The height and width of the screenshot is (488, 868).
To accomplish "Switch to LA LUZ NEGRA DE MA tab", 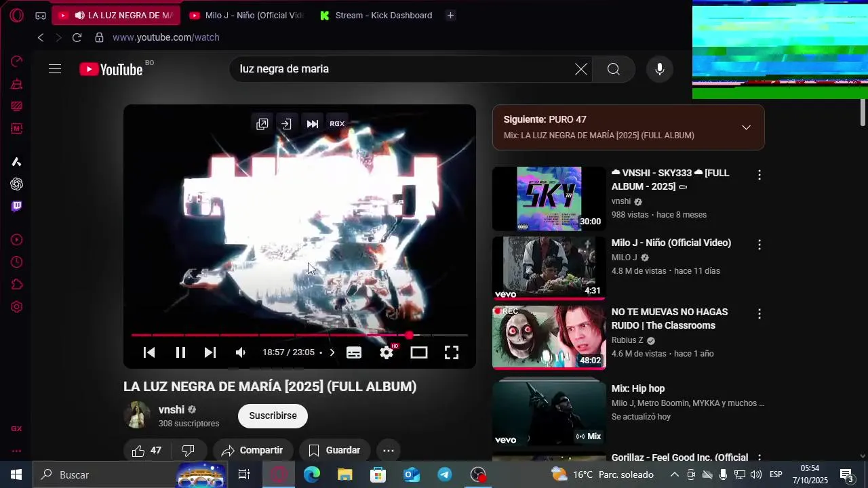I will (x=117, y=15).
